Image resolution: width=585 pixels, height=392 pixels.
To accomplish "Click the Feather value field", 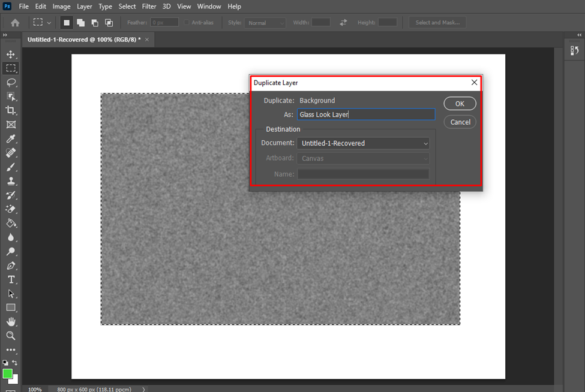I will click(164, 23).
